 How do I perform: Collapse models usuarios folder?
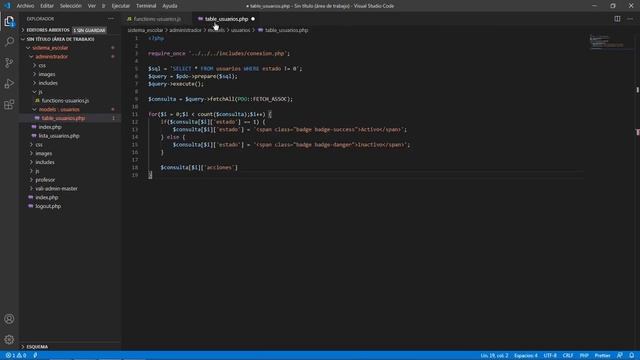click(70, 109)
